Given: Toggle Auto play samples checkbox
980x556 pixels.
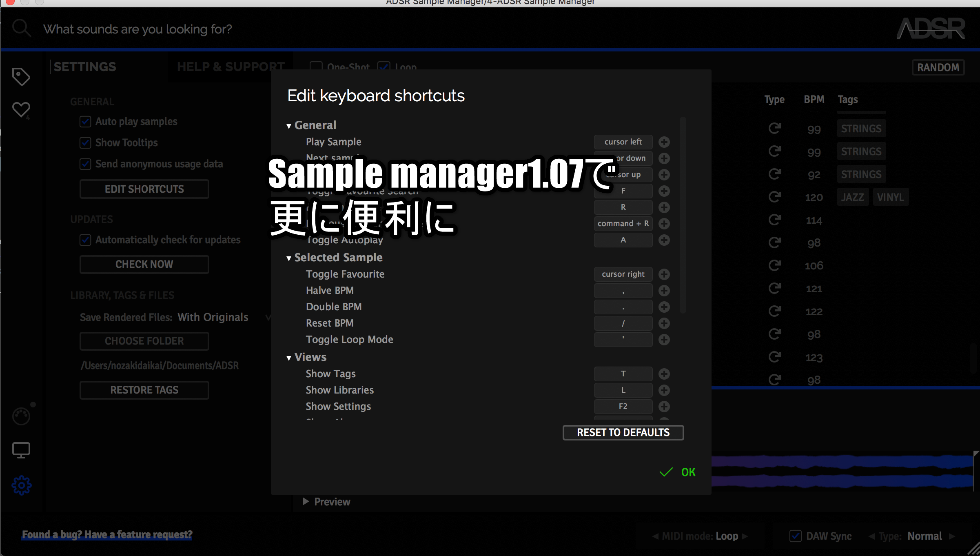Looking at the screenshot, I should tap(85, 122).
